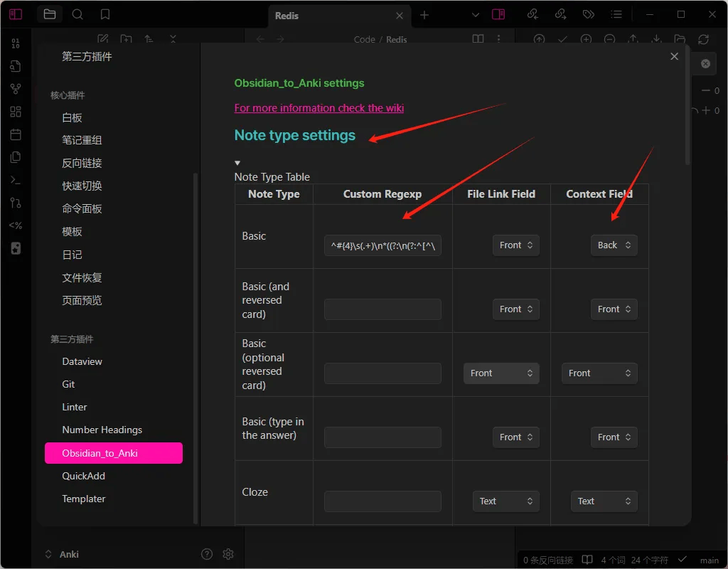Collapse the Note Type Table triangle
Viewport: 728px width, 569px height.
237,163
